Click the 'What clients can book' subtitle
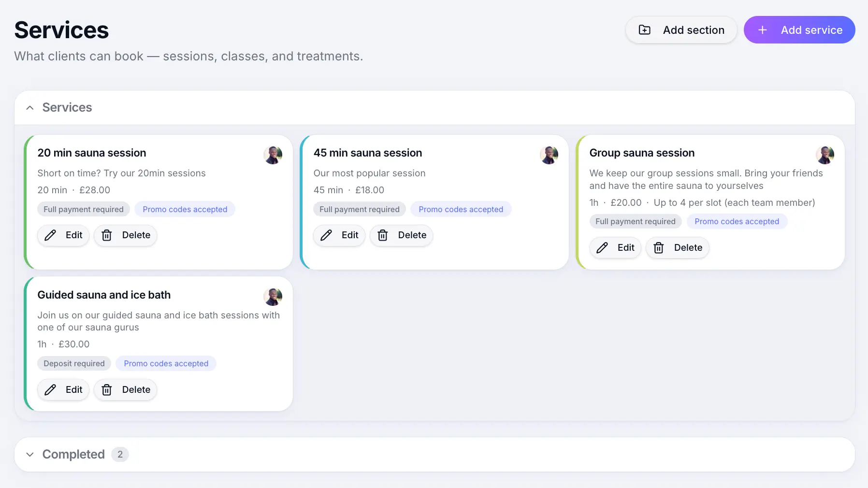Viewport: 868px width, 488px height. pyautogui.click(x=188, y=57)
